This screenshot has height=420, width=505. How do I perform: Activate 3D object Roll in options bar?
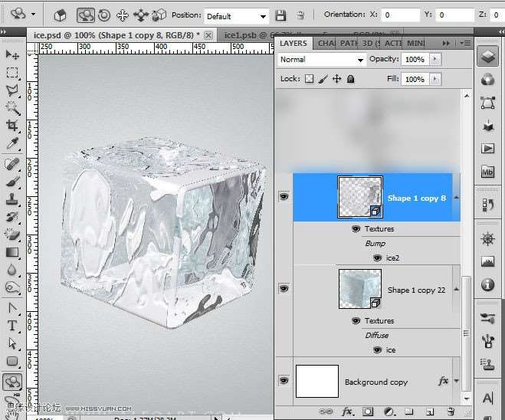click(104, 15)
